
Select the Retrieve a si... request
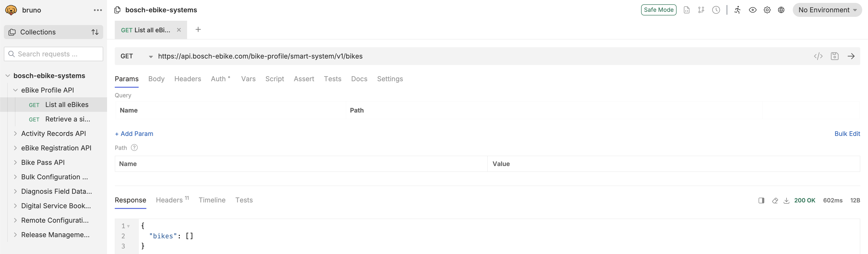coord(54,119)
